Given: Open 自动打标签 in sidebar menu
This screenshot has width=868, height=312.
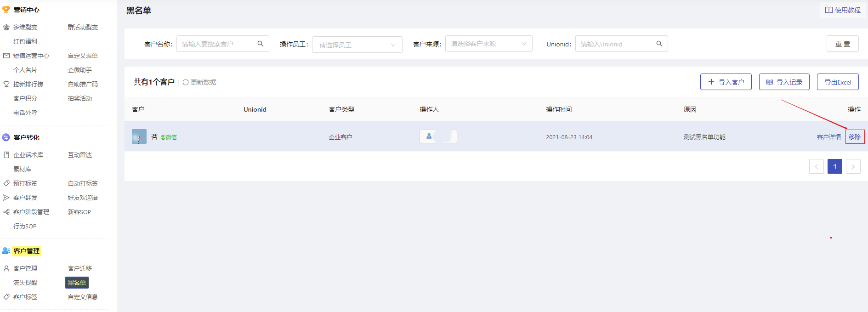Looking at the screenshot, I should 83,183.
